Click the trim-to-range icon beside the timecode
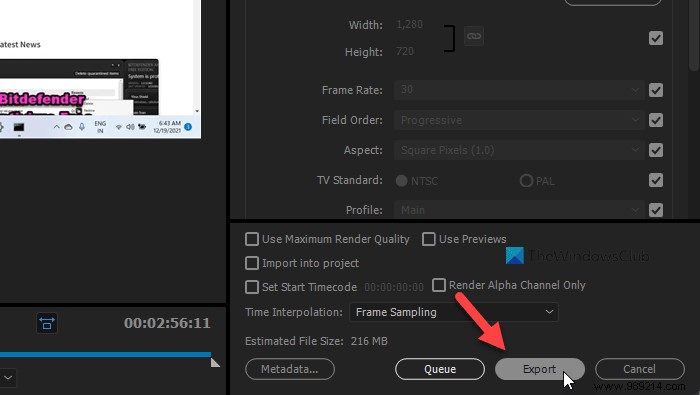Screen dimensions: 700x395 pyautogui.click(x=47, y=323)
